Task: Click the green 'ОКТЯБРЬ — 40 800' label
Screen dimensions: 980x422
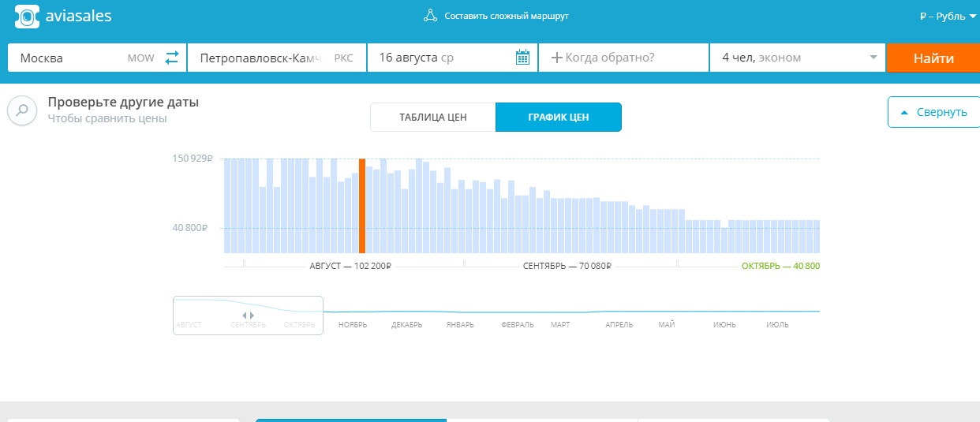Action: (780, 266)
